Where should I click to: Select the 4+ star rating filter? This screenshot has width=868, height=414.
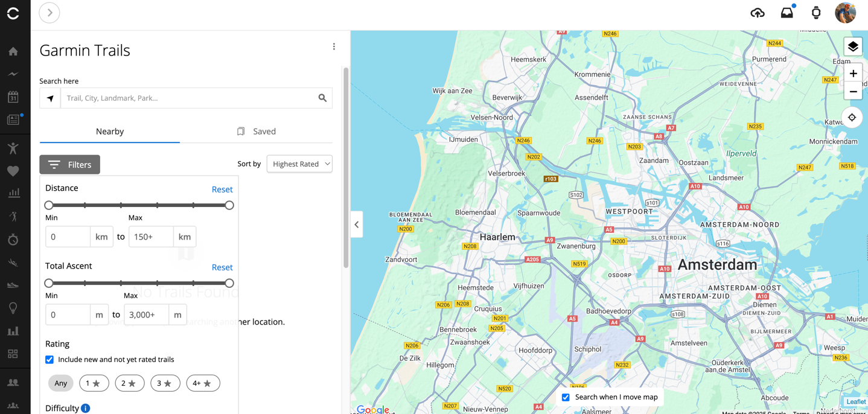pyautogui.click(x=203, y=383)
